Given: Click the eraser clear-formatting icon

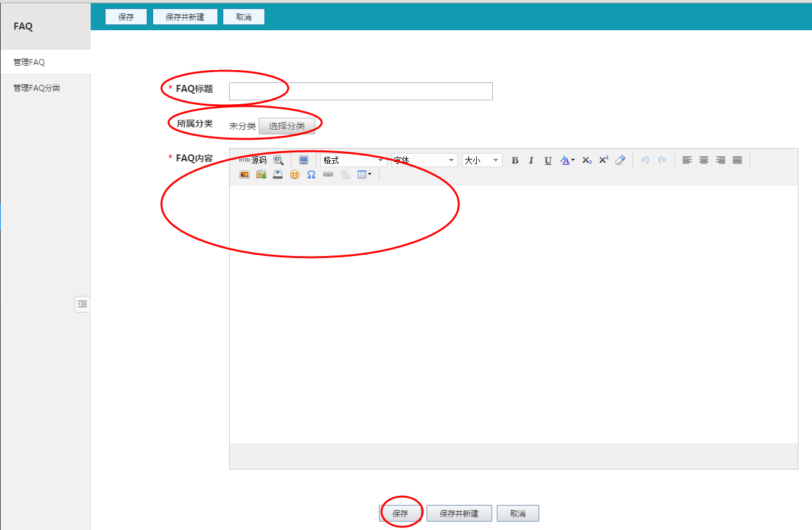Looking at the screenshot, I should [620, 160].
